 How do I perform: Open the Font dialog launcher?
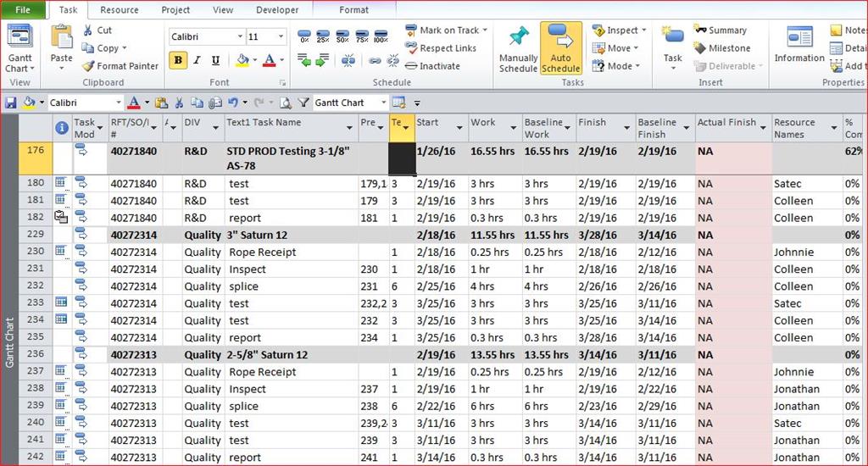click(282, 83)
